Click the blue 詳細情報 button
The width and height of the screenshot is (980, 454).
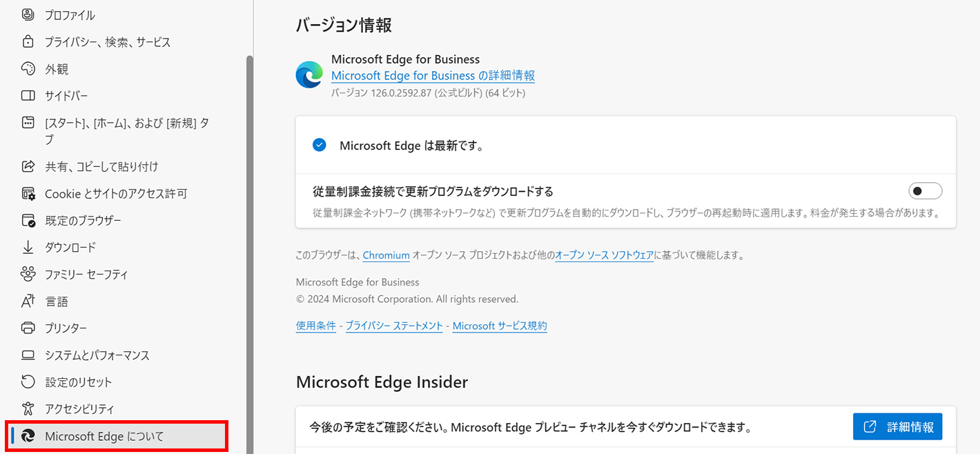tap(897, 427)
